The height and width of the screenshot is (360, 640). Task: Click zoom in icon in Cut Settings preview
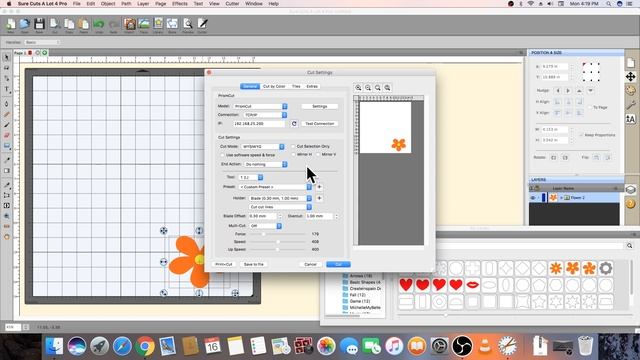(358, 88)
